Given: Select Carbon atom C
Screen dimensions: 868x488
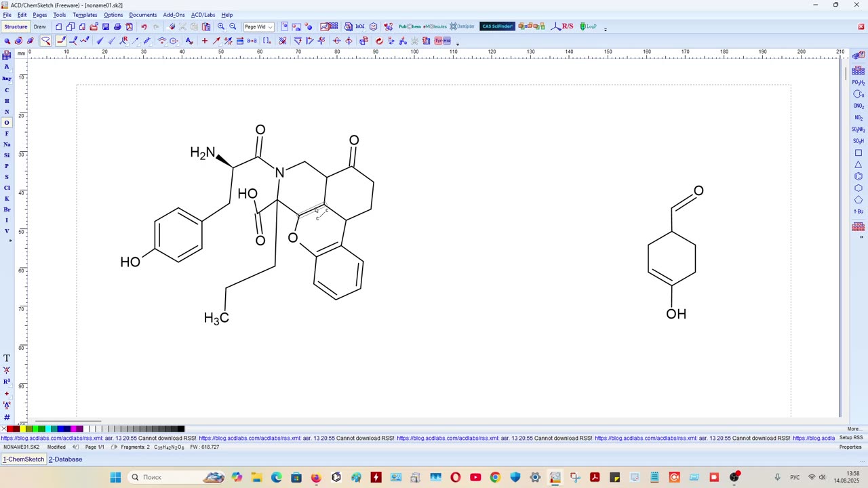Looking at the screenshot, I should (x=7, y=90).
